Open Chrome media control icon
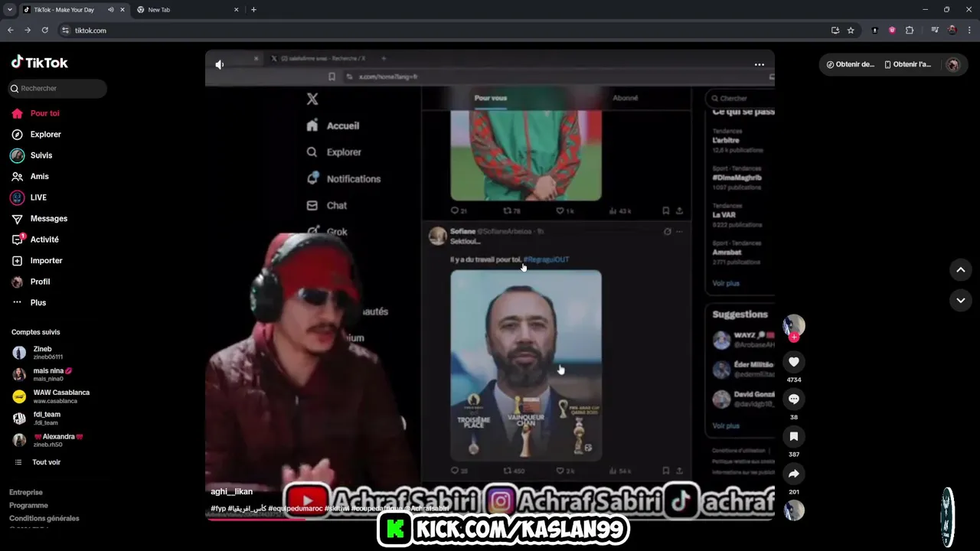 point(935,31)
